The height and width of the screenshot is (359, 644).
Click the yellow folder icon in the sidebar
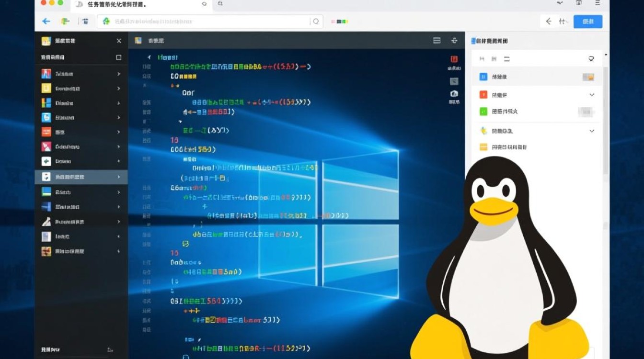click(46, 88)
